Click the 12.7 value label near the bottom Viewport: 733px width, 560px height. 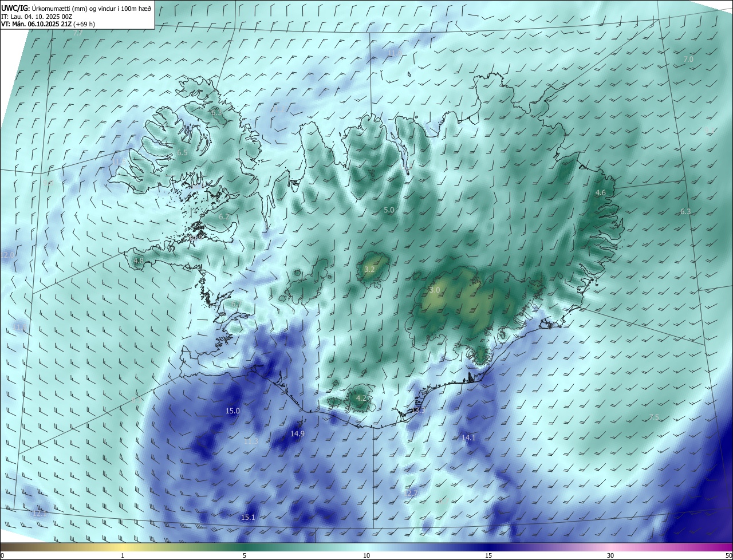coord(411,493)
